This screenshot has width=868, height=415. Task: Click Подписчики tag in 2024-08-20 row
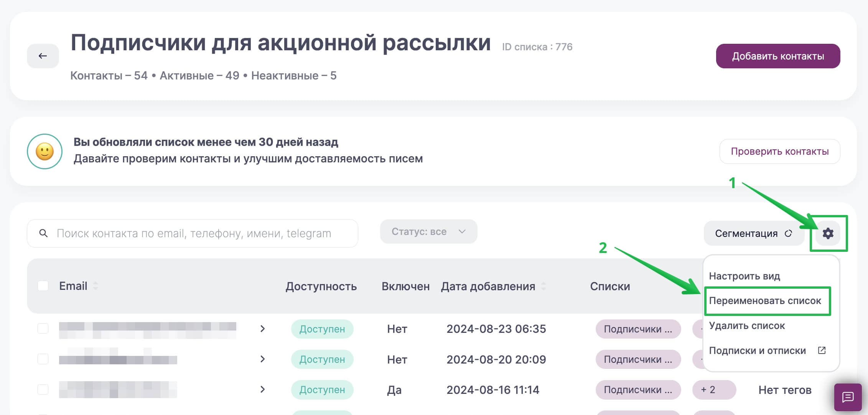(638, 359)
